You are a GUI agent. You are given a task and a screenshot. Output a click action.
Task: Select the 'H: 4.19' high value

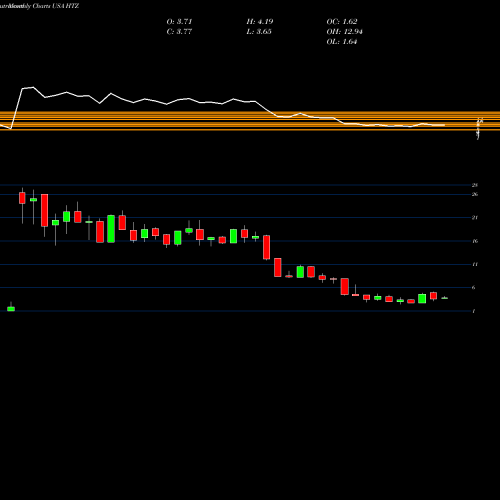pyautogui.click(x=260, y=22)
